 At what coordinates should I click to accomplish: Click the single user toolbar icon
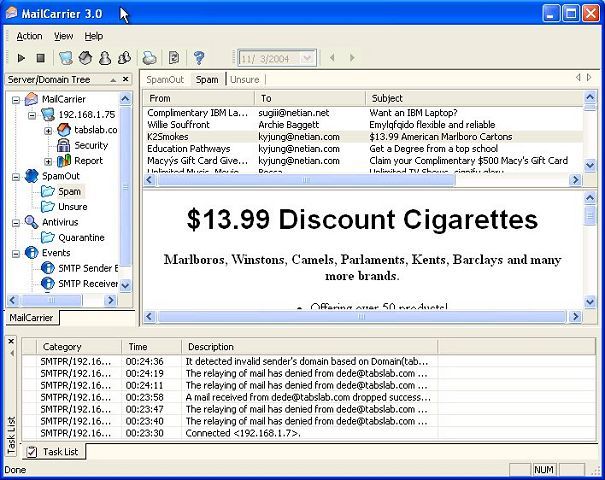[x=105, y=58]
